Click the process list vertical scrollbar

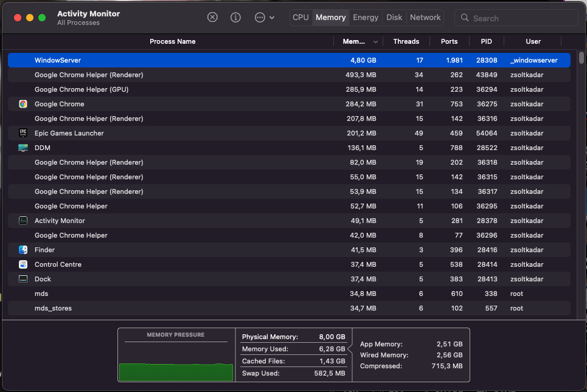coord(581,58)
